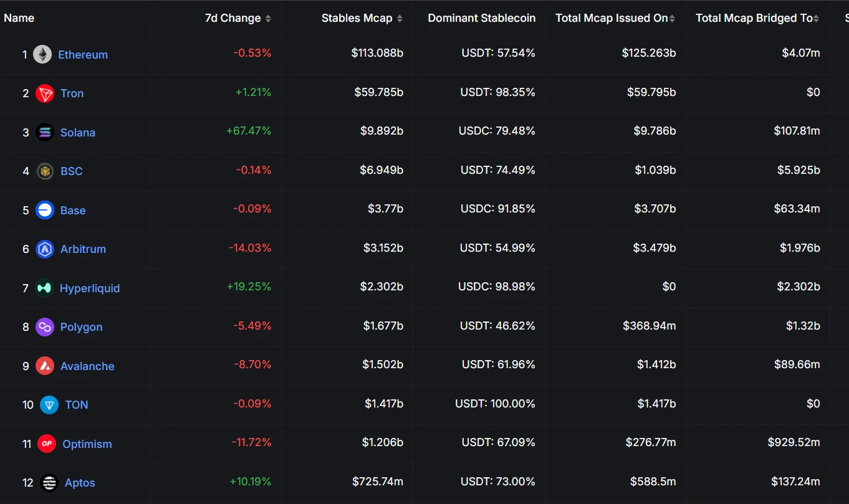Click the Hyperliquid chain logo icon
849x504 pixels.
[x=44, y=288]
